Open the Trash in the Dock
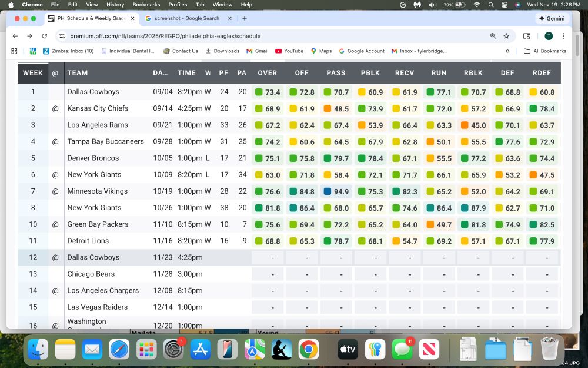Viewport: 588px width, 368px height. coord(549,349)
